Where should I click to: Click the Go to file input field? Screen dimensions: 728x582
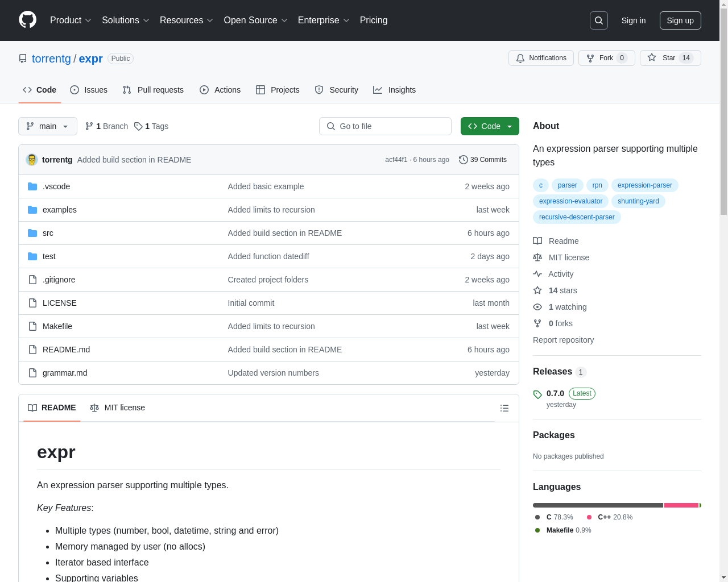pos(385,126)
